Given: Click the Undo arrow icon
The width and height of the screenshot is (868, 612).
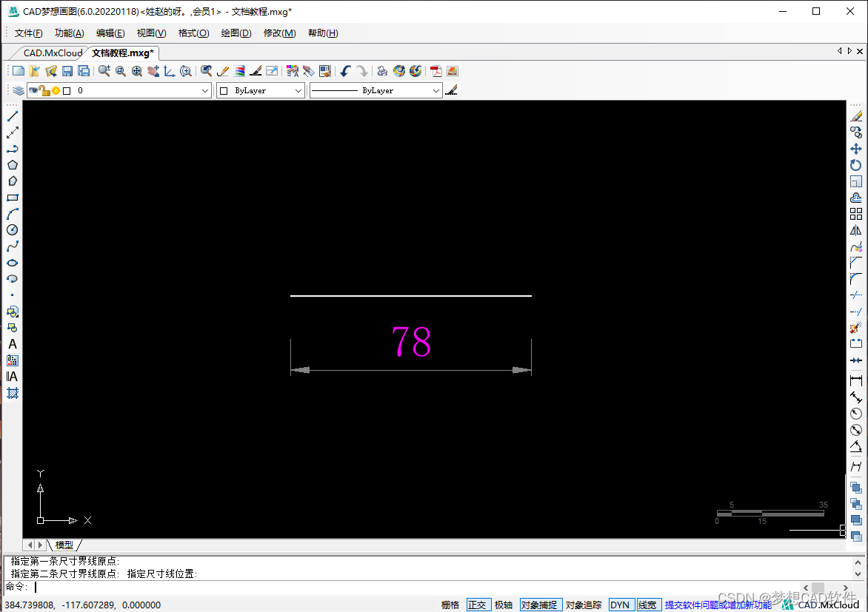Looking at the screenshot, I should [345, 71].
